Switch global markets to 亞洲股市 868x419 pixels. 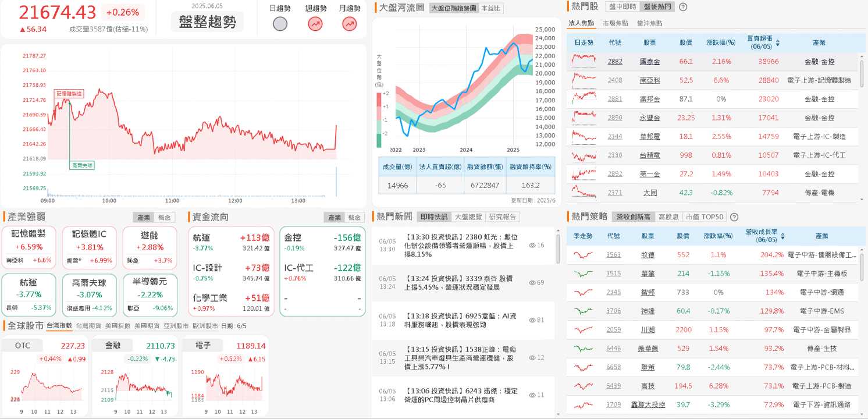tap(176, 326)
